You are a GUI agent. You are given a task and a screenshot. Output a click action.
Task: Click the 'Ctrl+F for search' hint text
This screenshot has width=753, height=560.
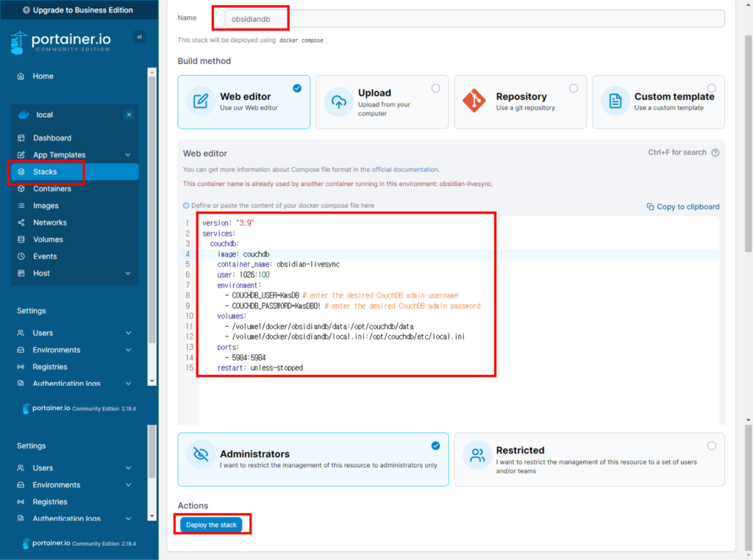point(677,153)
